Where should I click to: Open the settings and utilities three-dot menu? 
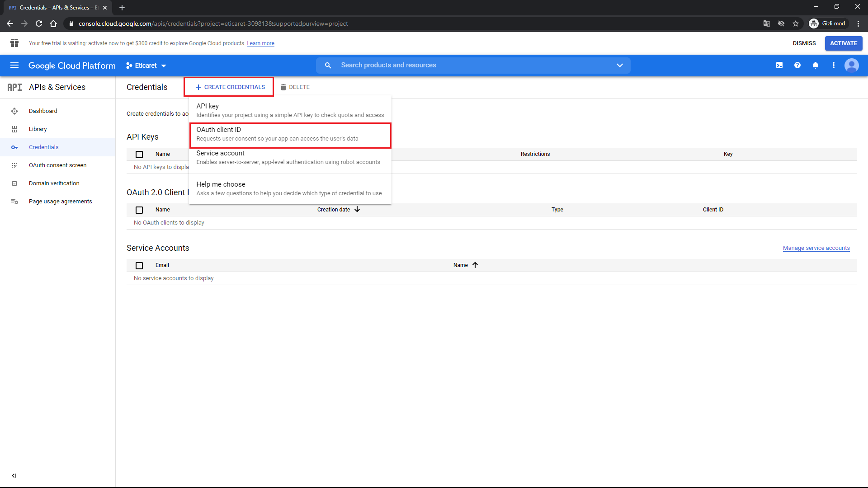point(834,66)
